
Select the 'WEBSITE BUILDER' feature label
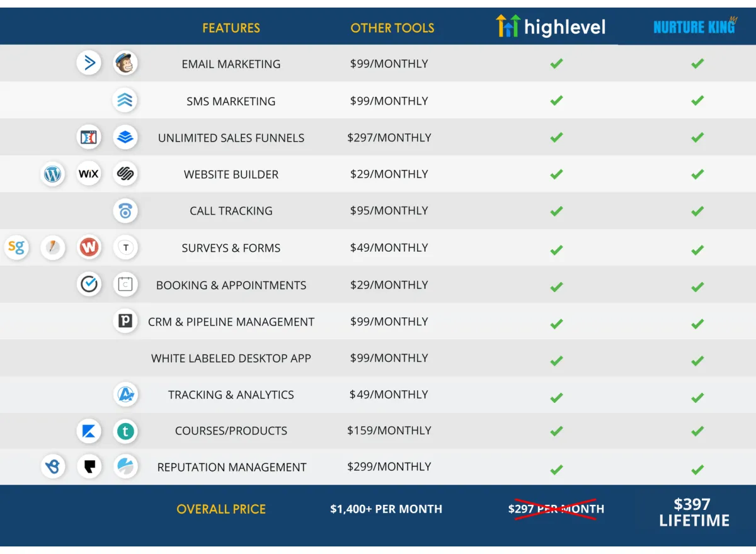231,174
